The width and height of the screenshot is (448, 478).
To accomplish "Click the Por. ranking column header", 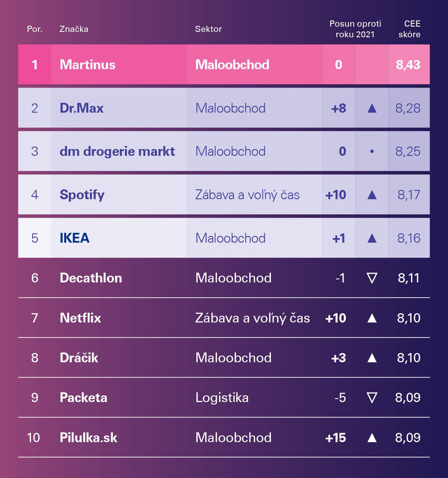I will pyautogui.click(x=35, y=29).
